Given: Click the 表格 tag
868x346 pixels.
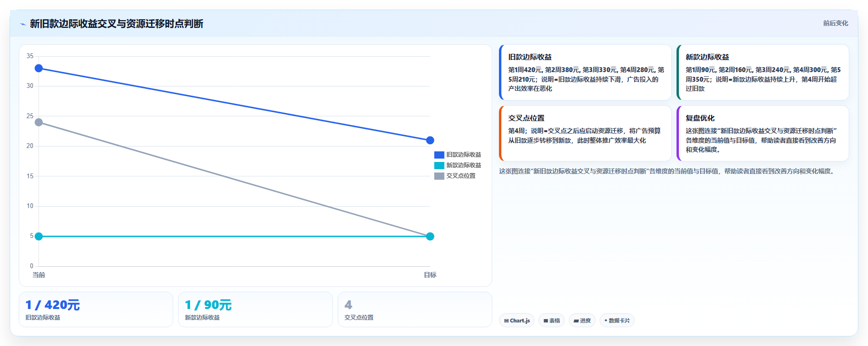Looking at the screenshot, I should pos(551,321).
